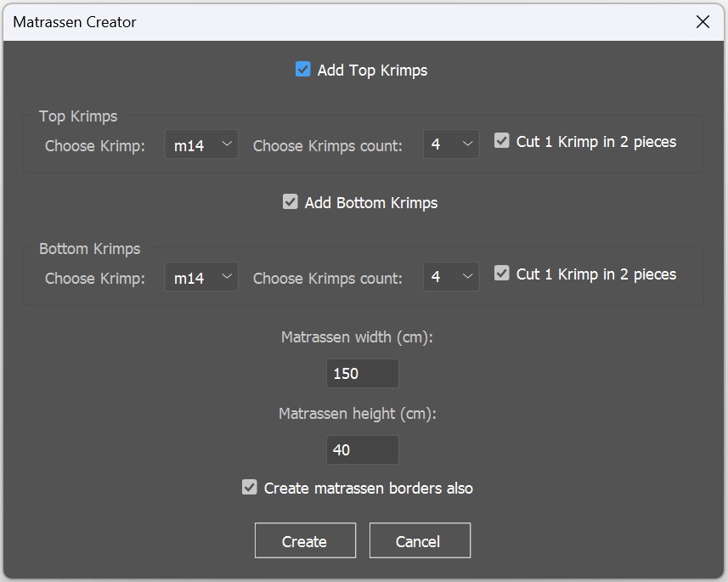Click Choose Krimps count label in Top Krimps
Image resolution: width=728 pixels, height=582 pixels.
click(328, 146)
